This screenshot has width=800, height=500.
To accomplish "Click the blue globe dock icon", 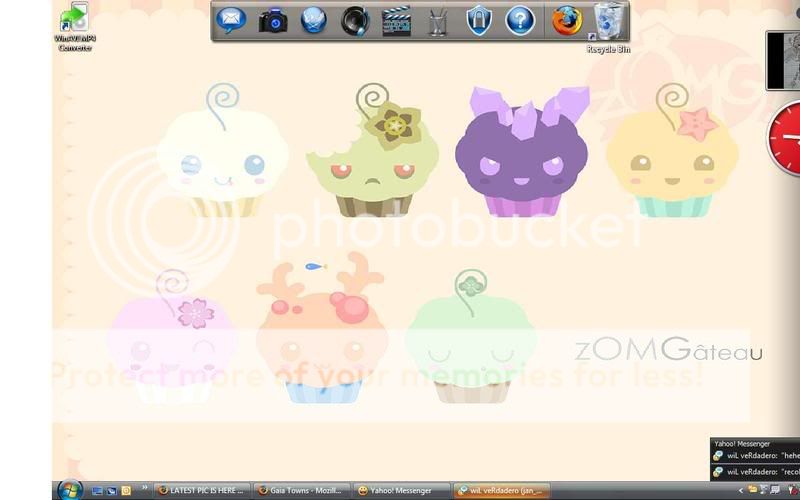I will (314, 20).
